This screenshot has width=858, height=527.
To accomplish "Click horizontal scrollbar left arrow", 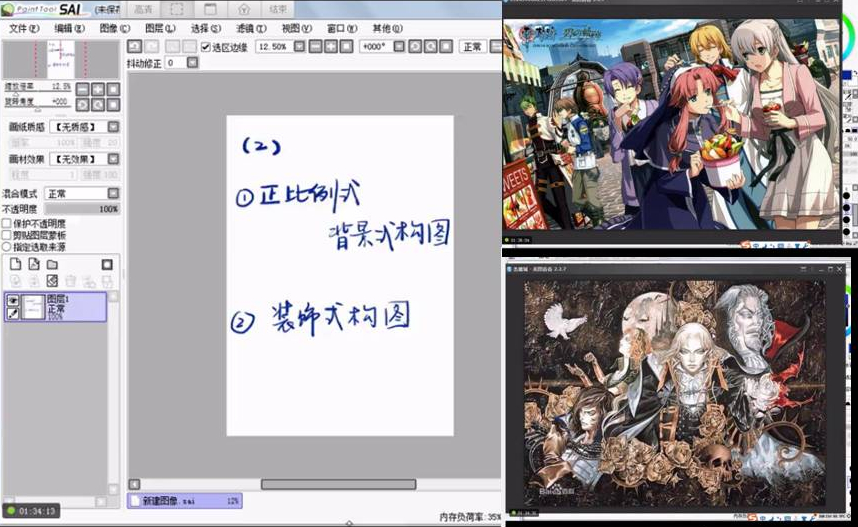I will 135,484.
